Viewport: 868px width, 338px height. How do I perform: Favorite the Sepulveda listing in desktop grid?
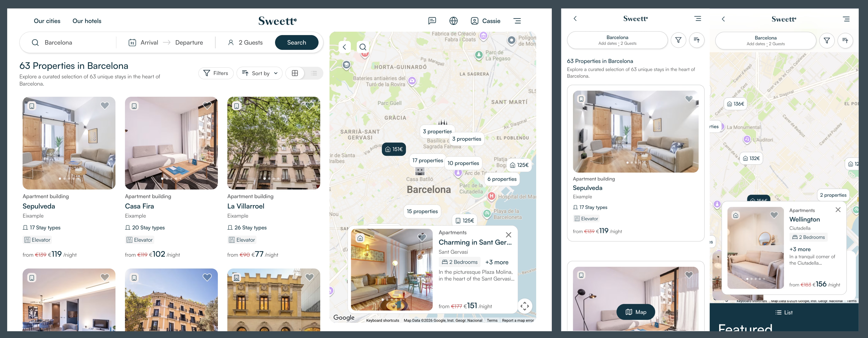coord(105,106)
